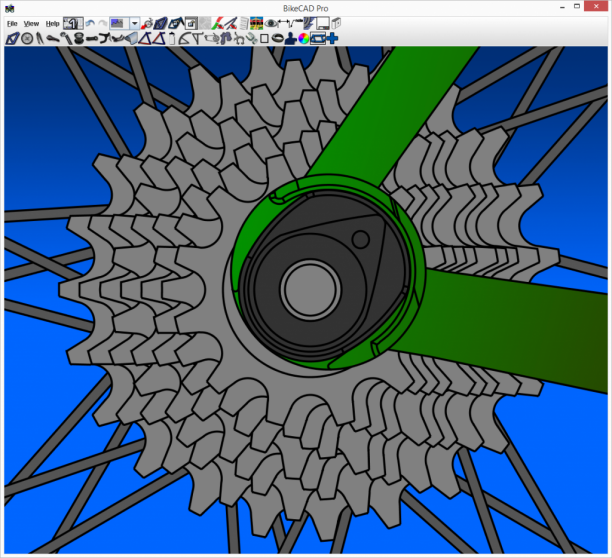The image size is (612, 558).
Task: Select the headset icon
Action: 79,39
